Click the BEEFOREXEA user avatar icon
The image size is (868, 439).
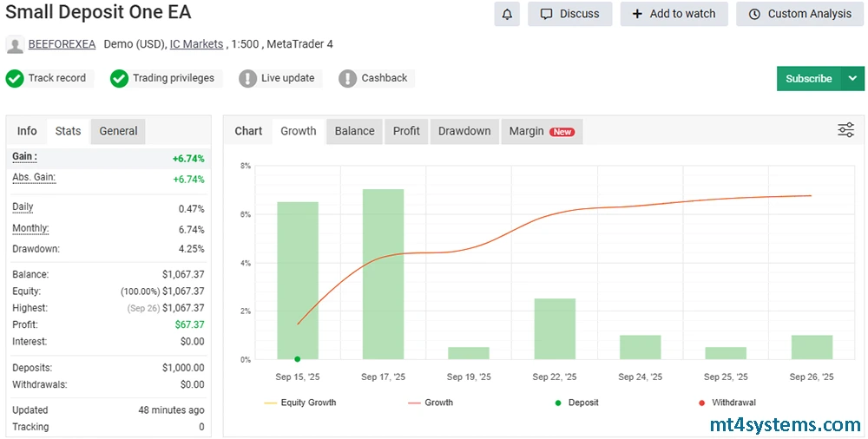15,44
